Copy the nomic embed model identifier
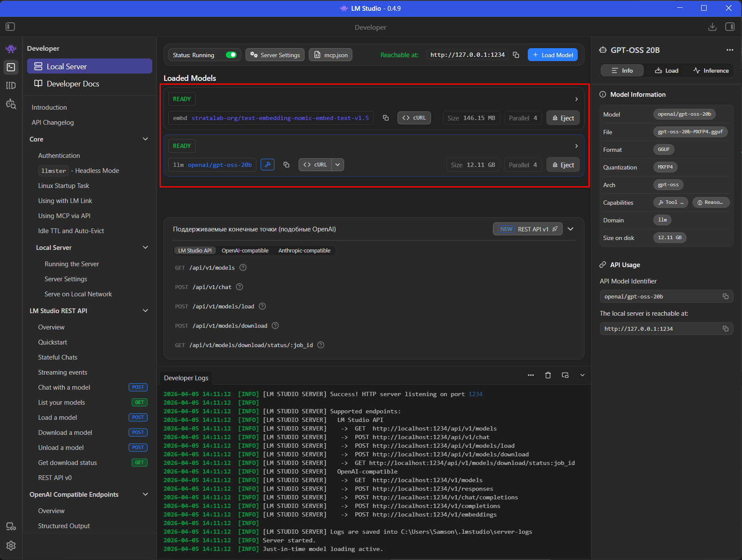742x560 pixels. tap(386, 118)
